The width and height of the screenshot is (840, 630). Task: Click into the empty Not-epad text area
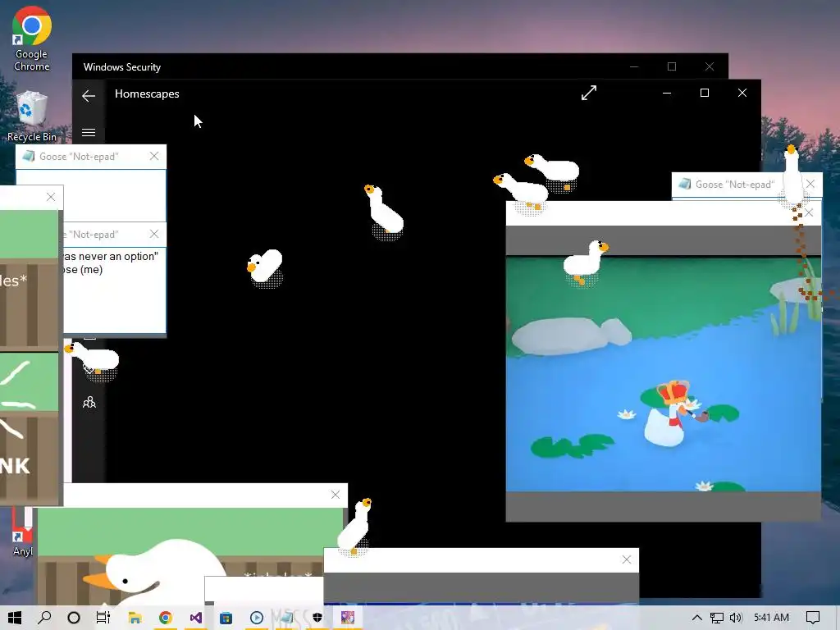pyautogui.click(x=91, y=195)
